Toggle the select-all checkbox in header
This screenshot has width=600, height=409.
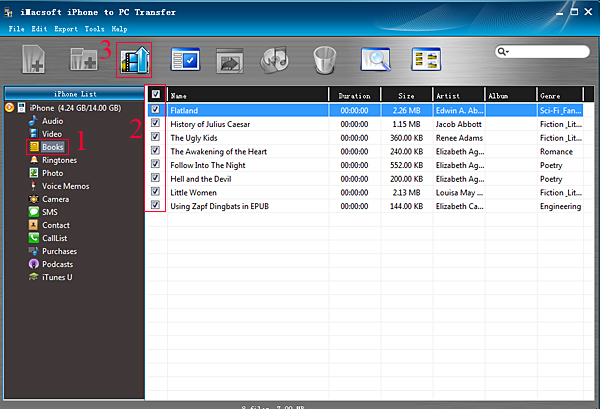click(x=155, y=94)
